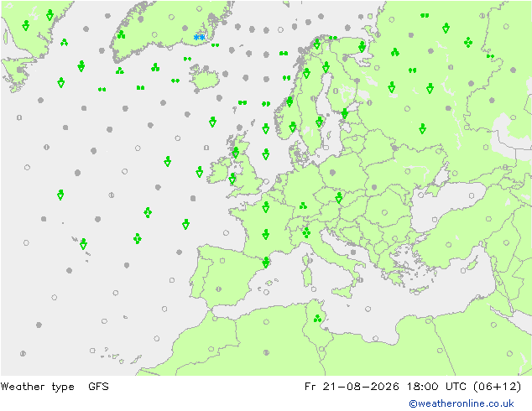Select the half-filled cloud symbol over southern Spain
Screen dimensions: 532x411
click(219, 289)
